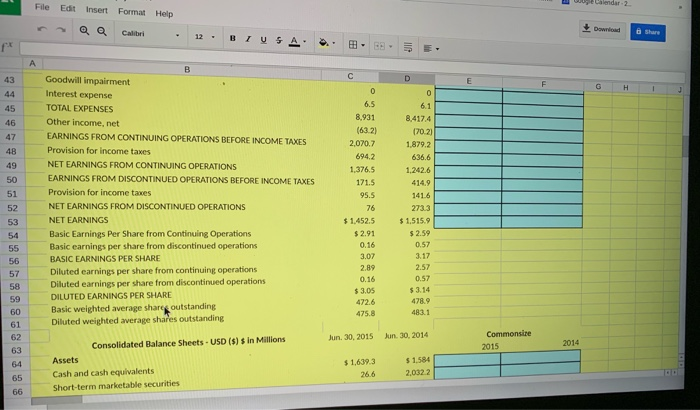Click the horizontal align icon

tap(427, 48)
